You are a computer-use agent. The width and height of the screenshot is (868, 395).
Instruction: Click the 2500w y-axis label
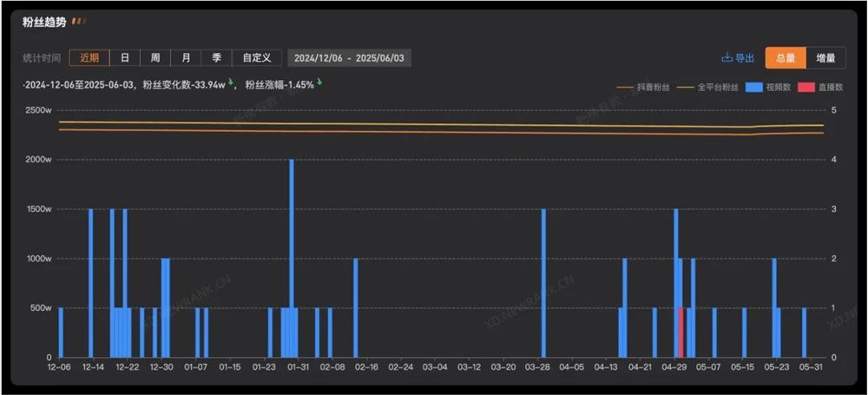38,111
